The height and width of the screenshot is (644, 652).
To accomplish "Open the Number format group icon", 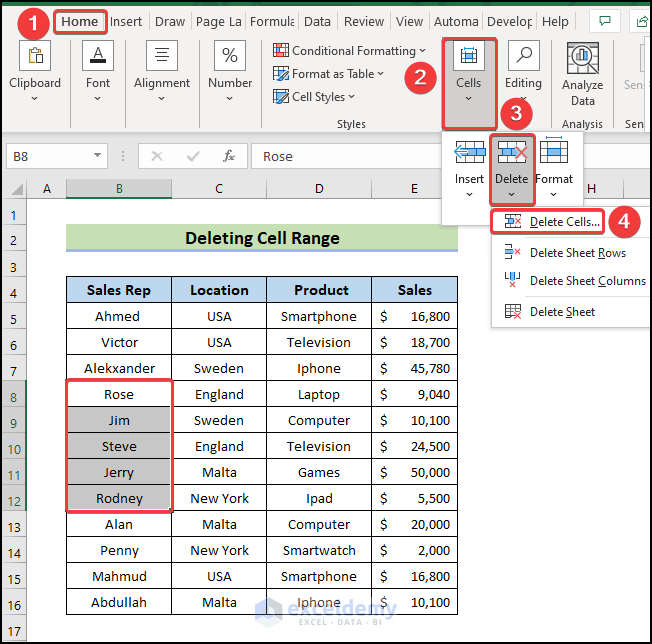I will point(230,55).
